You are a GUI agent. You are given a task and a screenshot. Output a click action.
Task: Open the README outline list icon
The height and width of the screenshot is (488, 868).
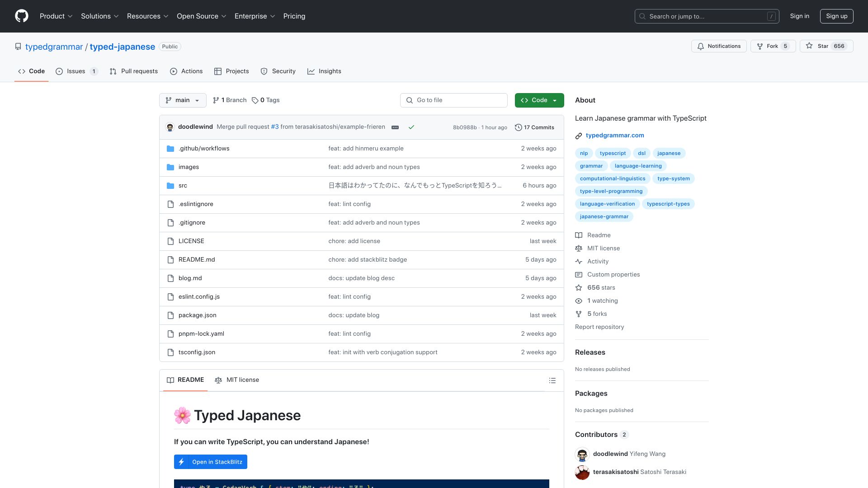(552, 380)
